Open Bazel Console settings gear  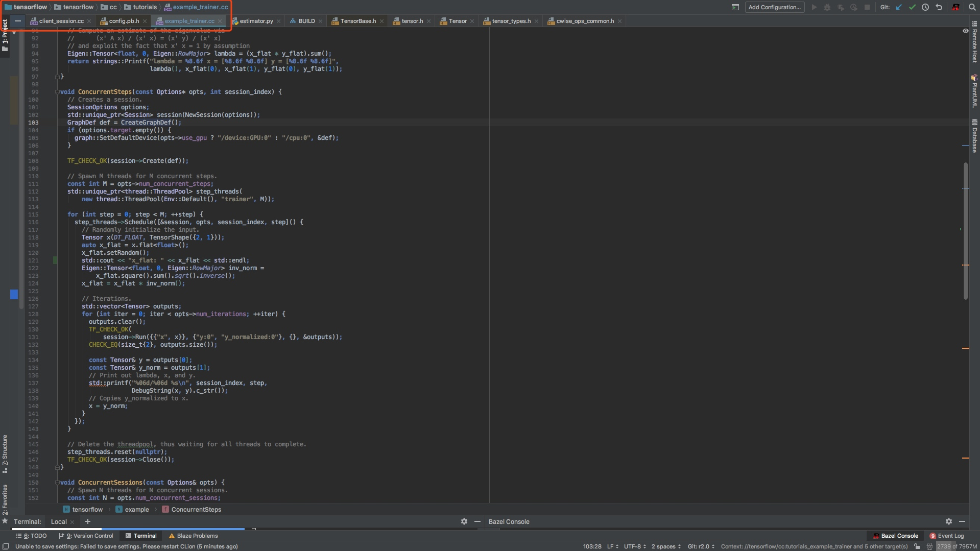[949, 521]
